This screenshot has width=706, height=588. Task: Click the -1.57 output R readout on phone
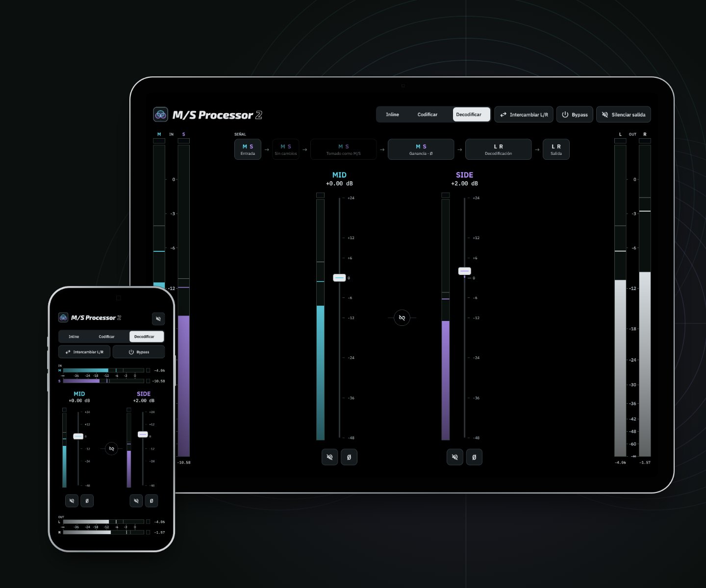(159, 532)
